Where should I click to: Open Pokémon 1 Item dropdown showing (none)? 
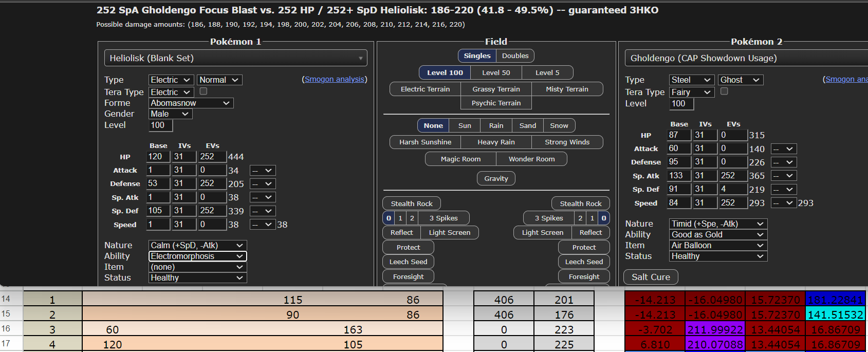tap(198, 267)
